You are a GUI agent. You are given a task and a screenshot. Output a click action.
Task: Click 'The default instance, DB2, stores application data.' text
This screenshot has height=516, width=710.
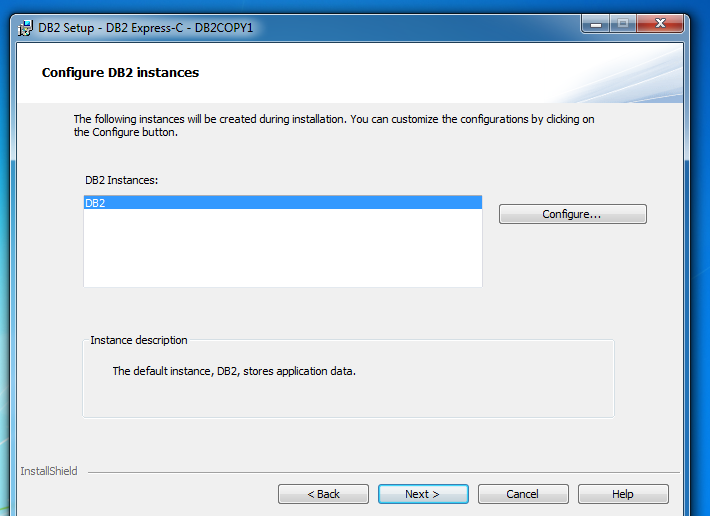point(234,371)
